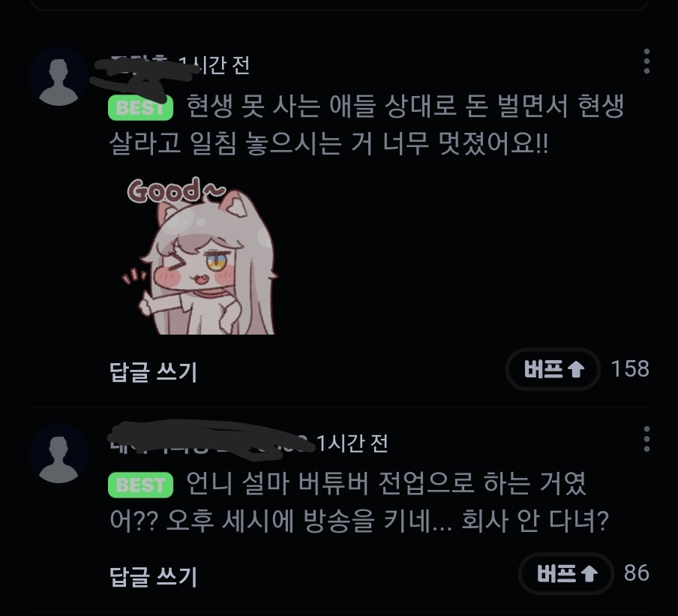Click the 86 buff count
This screenshot has width=678, height=616.
coord(637,573)
